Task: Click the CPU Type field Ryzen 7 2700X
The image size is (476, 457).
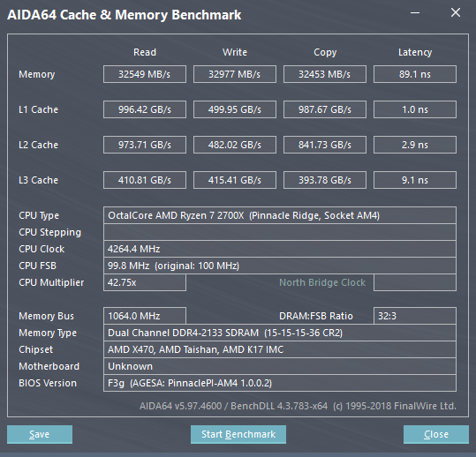Action: click(x=280, y=215)
